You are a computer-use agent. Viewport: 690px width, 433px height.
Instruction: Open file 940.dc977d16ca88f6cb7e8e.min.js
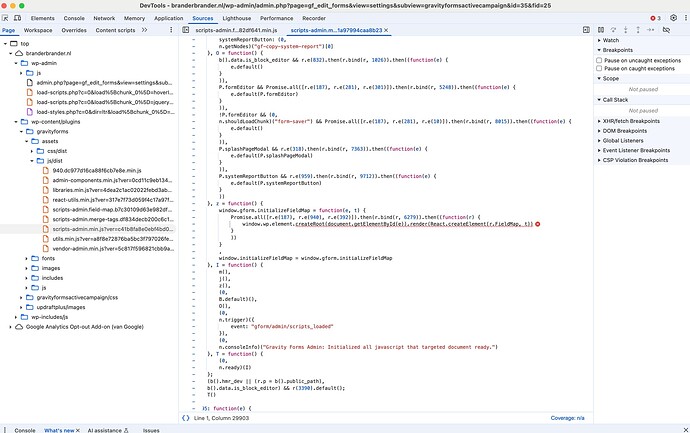tap(97, 170)
